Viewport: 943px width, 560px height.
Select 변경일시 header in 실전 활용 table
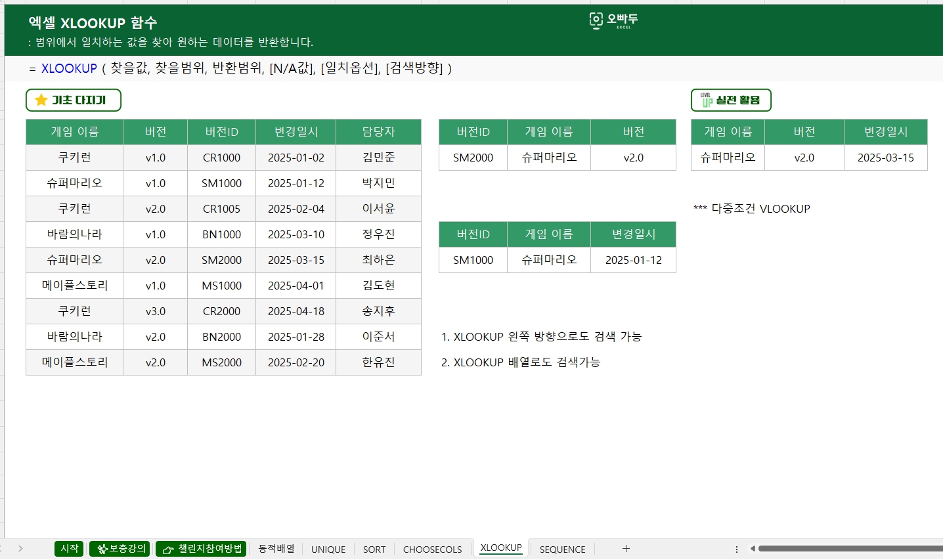pyautogui.click(x=885, y=132)
